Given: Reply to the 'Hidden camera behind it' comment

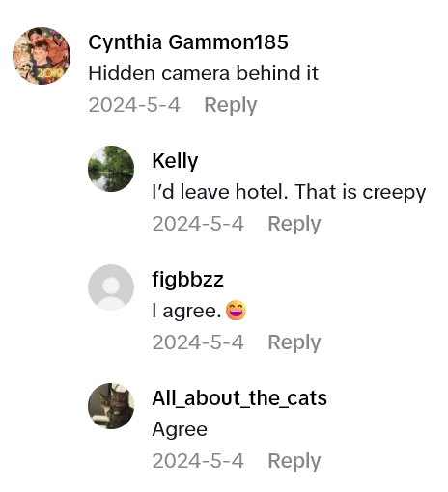Looking at the screenshot, I should click(231, 105).
